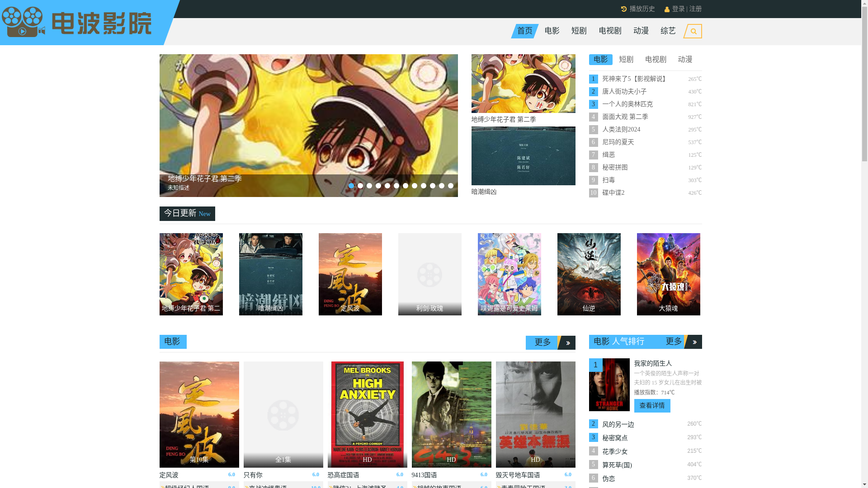This screenshot has height=488, width=868.
Task: Open The Stranger poster in 人气排行
Action: (609, 385)
